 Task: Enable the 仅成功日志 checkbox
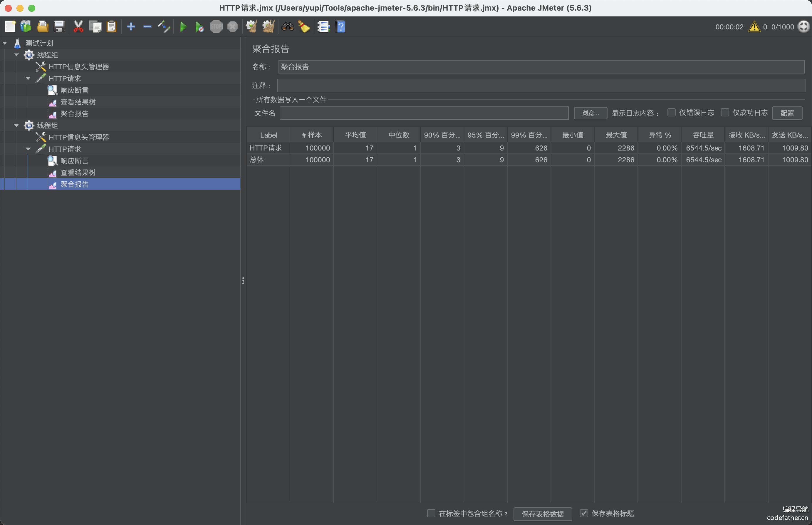(725, 113)
